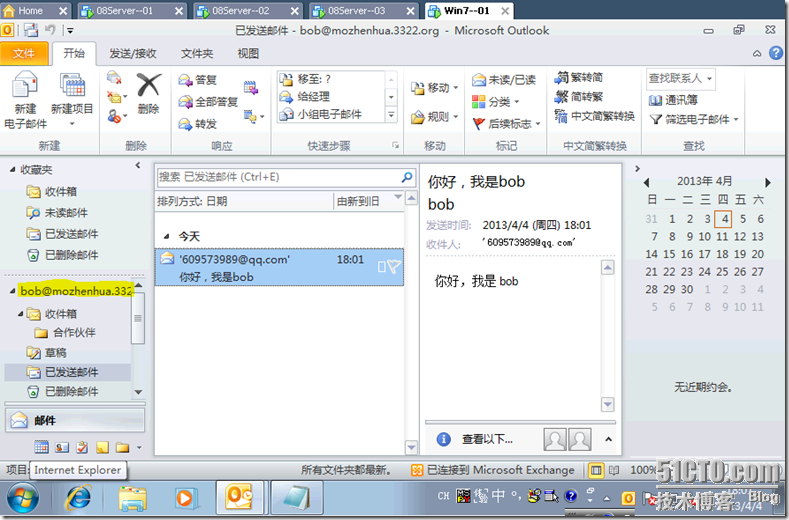Click 繁转简 conversion button
Screen dimensions: 789x520
(579, 78)
